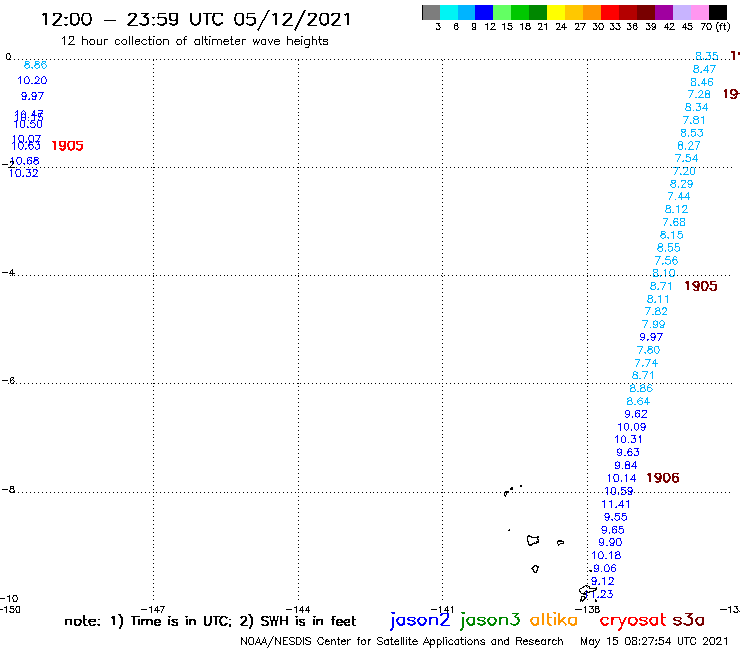Click the wave height value '7.54'
This screenshot has height=650, width=740.
coord(687,159)
